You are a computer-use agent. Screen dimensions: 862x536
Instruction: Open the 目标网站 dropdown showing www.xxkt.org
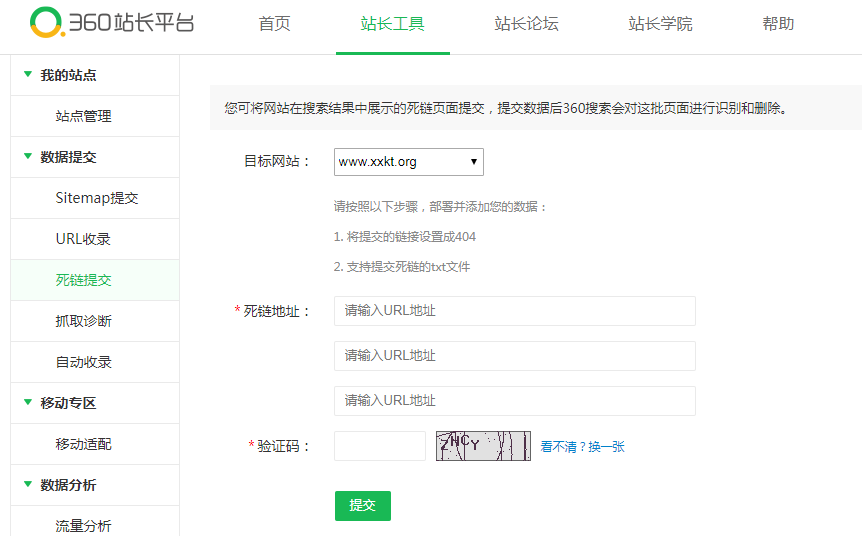[x=408, y=162]
